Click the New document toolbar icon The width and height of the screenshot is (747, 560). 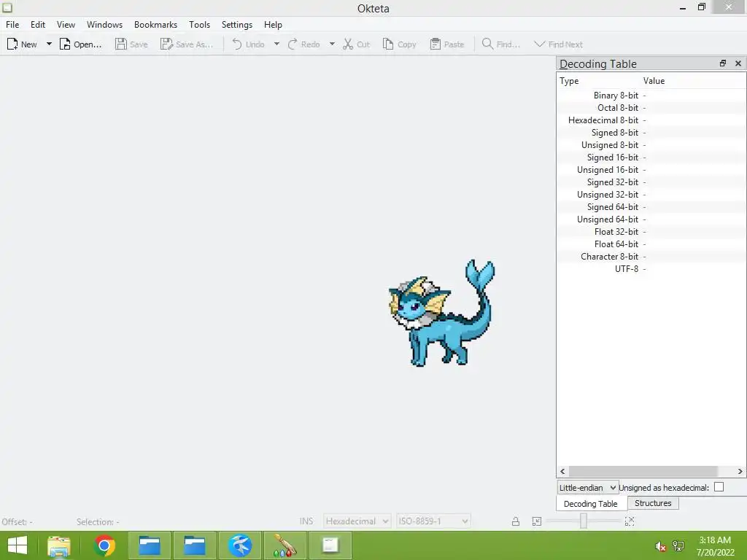tap(12, 44)
